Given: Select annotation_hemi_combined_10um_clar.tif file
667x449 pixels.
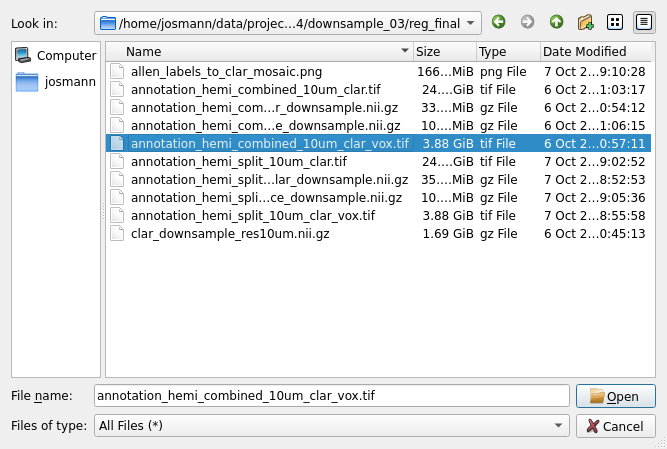Looking at the screenshot, I should [x=378, y=90].
